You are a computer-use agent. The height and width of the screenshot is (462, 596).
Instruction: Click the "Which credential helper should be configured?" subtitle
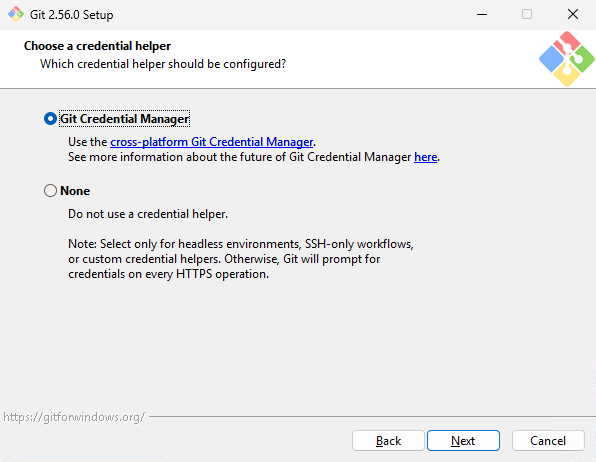coord(163,64)
